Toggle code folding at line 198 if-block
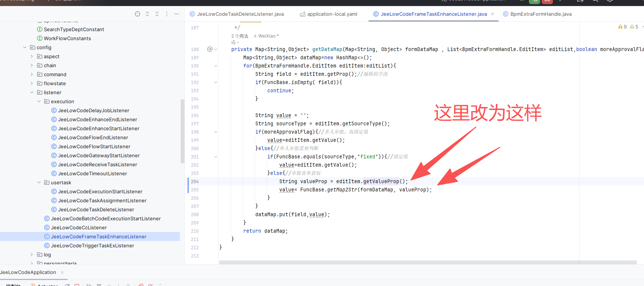This screenshot has width=644, height=286. pos(216,132)
